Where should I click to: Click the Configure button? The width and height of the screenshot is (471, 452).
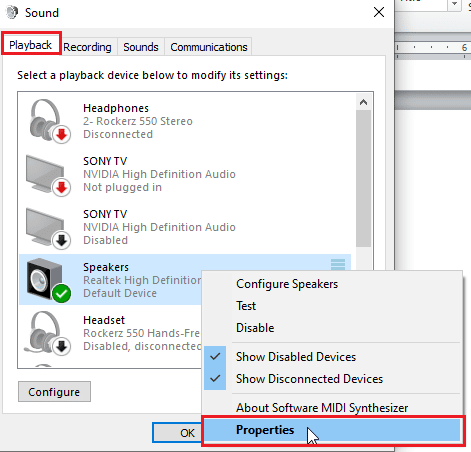tap(54, 392)
